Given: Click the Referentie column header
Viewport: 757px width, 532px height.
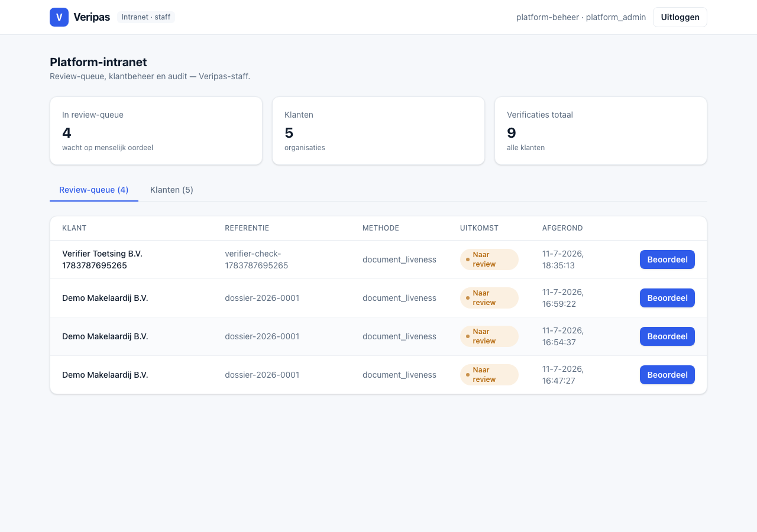Looking at the screenshot, I should [247, 228].
